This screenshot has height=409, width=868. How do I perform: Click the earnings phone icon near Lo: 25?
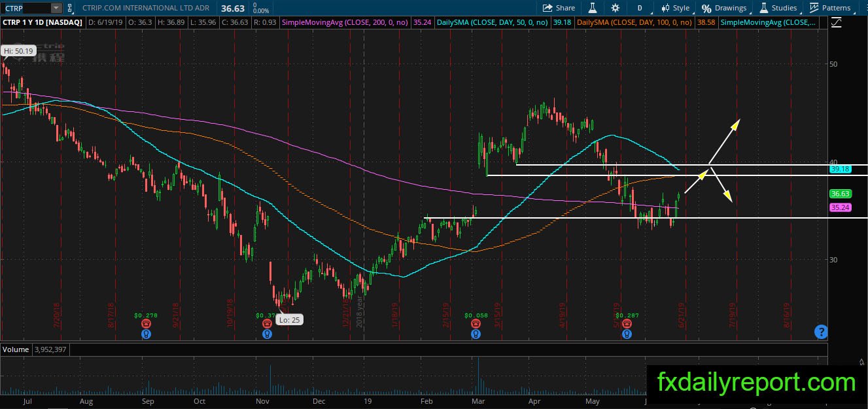pyautogui.click(x=266, y=323)
